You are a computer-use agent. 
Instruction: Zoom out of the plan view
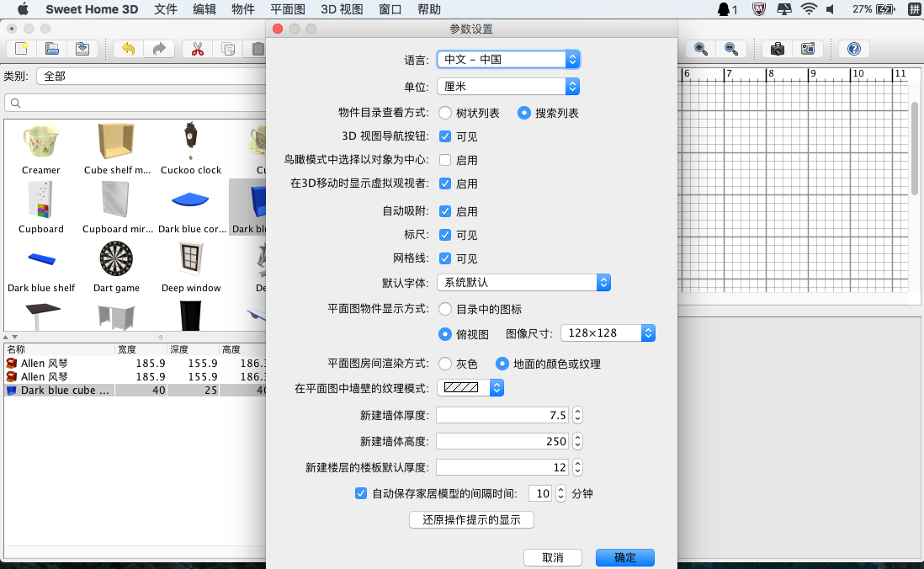pos(730,49)
